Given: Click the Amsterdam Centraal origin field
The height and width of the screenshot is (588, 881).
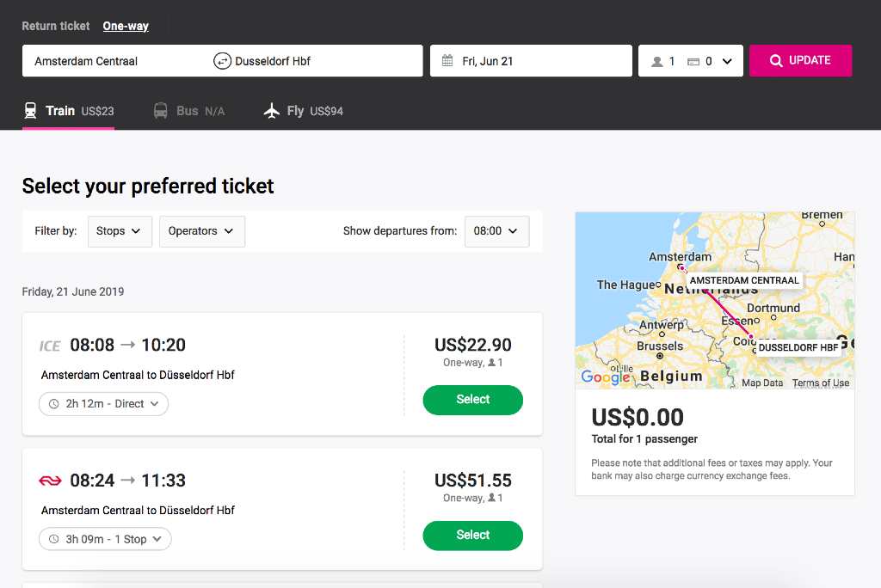Looking at the screenshot, I should (115, 61).
